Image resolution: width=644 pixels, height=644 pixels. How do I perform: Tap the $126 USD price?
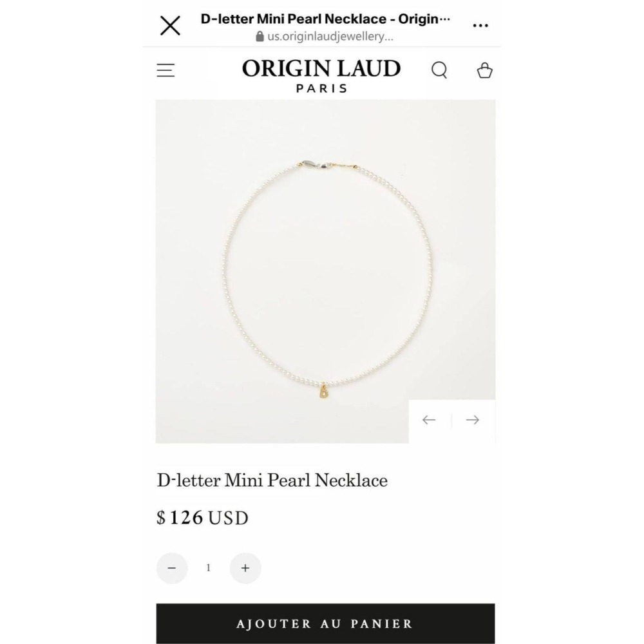tap(202, 518)
